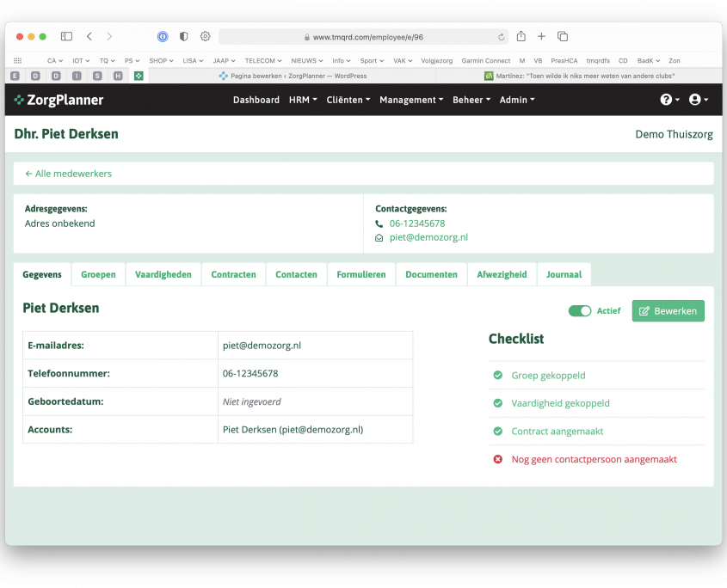The height and width of the screenshot is (588, 727).
Task: Click the green checkmark beside Contract aangemaakt
Action: click(497, 431)
